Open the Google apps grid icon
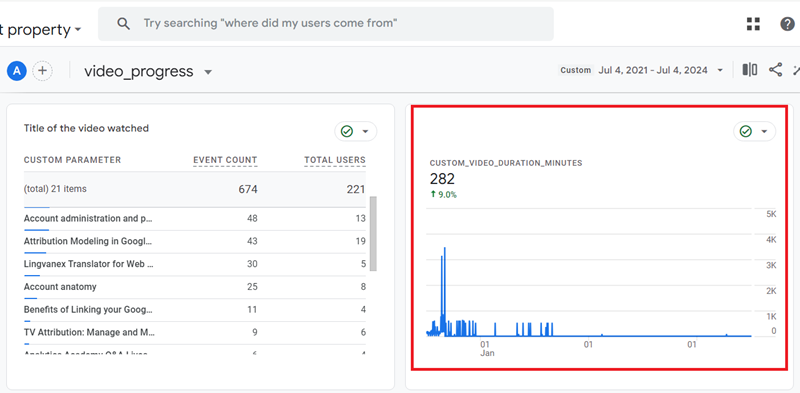The height and width of the screenshot is (393, 800). 753,23
